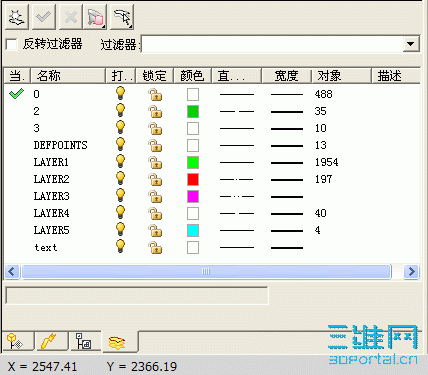Open the layer states toolbar dropdown icon

pos(96,17)
